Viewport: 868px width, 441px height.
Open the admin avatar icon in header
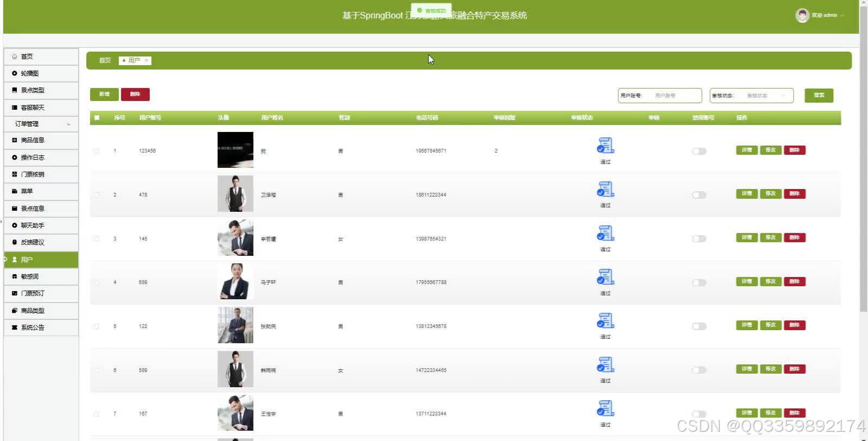(x=802, y=16)
